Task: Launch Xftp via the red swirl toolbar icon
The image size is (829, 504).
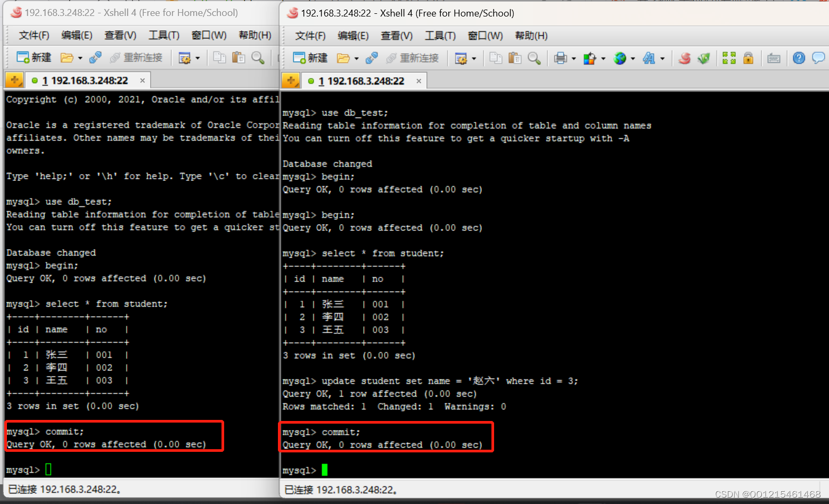Action: [685, 58]
